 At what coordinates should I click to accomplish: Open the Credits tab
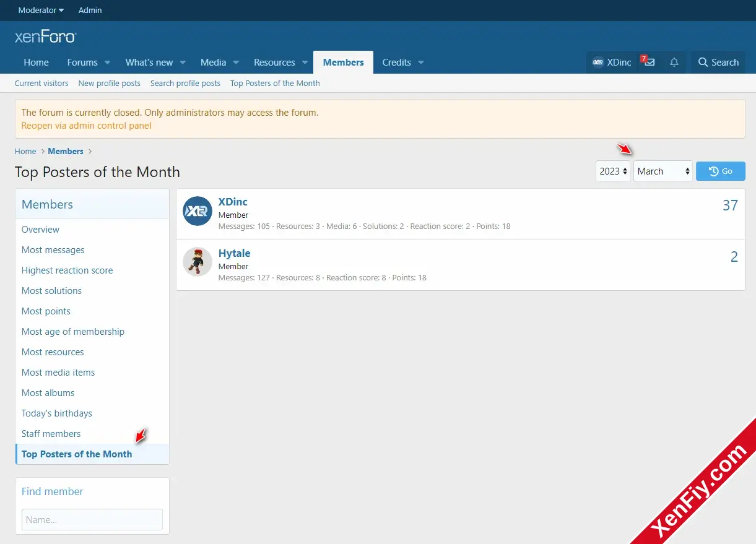(x=396, y=62)
